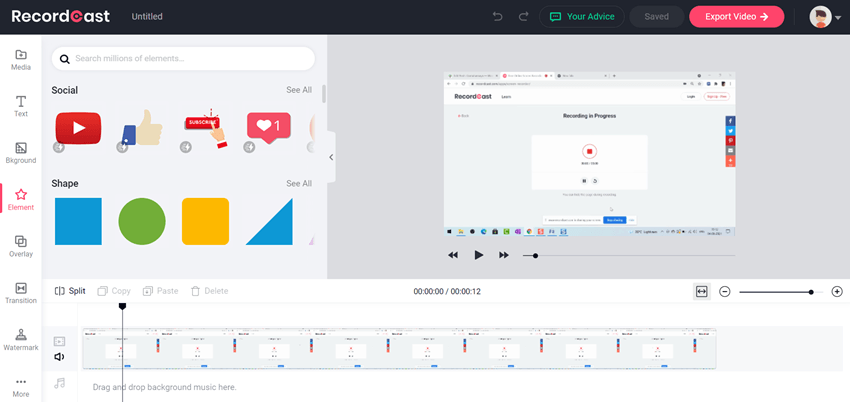This screenshot has width=850, height=402.
Task: Add the blue triangle shape
Action: coord(269,221)
